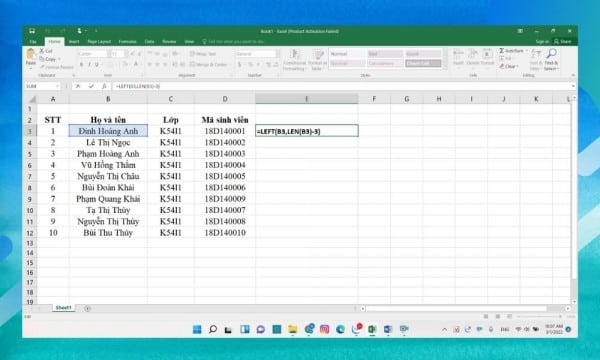The width and height of the screenshot is (600, 360).
Task: Select the Format Painter tool
Action: (56, 67)
